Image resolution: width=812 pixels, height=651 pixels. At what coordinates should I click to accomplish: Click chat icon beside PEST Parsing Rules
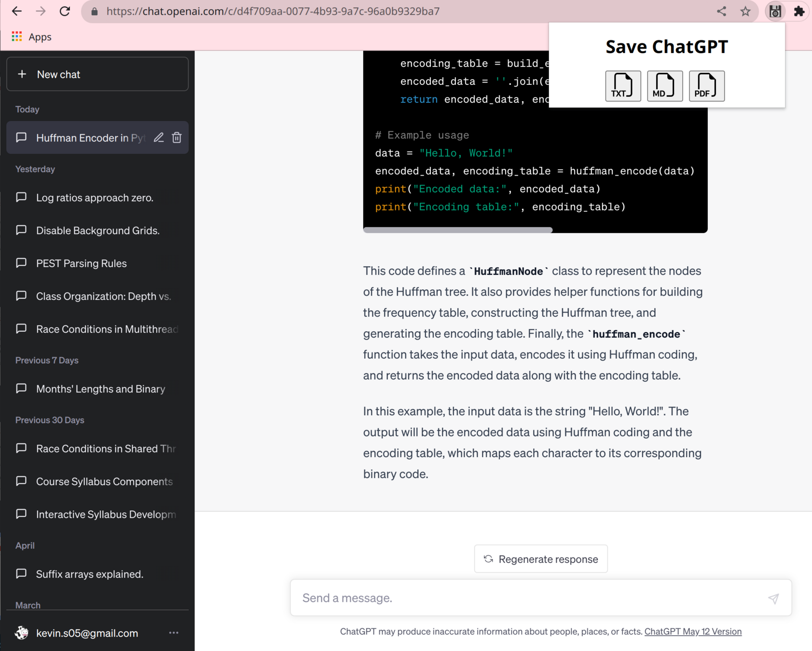point(21,263)
